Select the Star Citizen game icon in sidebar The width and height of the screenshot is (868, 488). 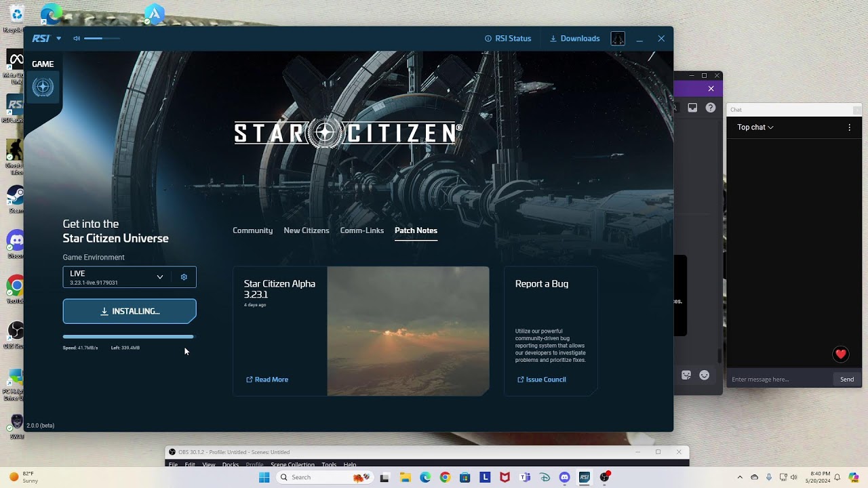click(x=43, y=87)
